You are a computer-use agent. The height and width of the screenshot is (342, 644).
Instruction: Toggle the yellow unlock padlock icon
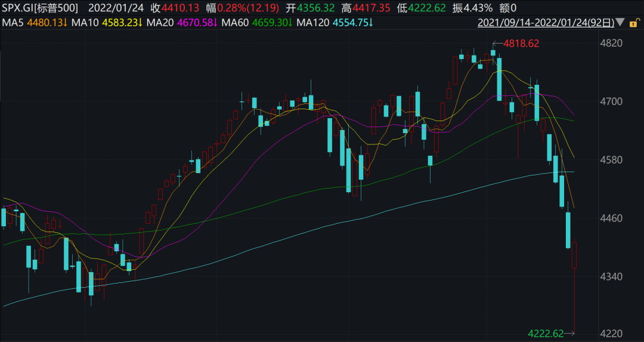coord(634,23)
